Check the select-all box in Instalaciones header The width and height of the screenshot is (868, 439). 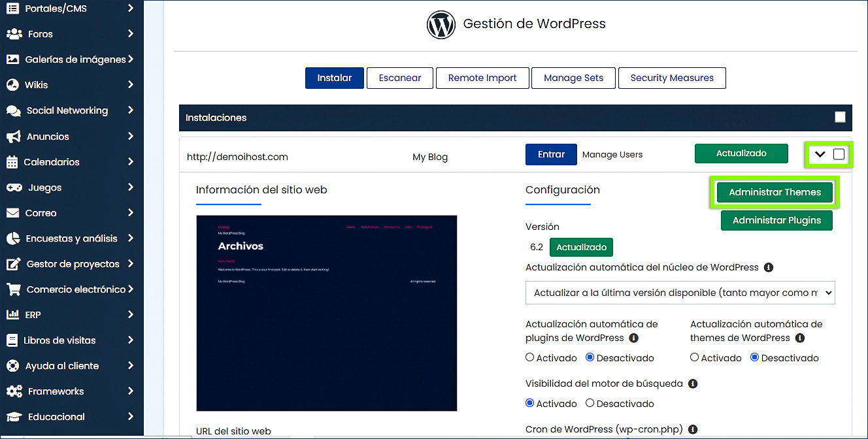coord(840,117)
